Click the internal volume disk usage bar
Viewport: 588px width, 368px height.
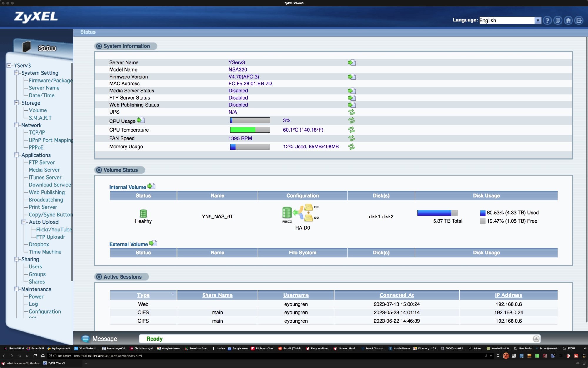437,213
